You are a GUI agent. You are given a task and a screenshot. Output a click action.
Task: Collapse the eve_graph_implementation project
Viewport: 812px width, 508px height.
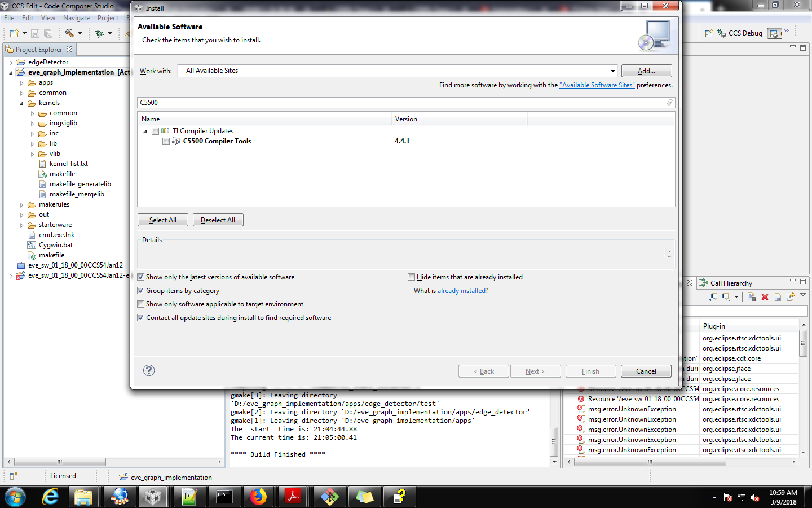click(x=11, y=73)
